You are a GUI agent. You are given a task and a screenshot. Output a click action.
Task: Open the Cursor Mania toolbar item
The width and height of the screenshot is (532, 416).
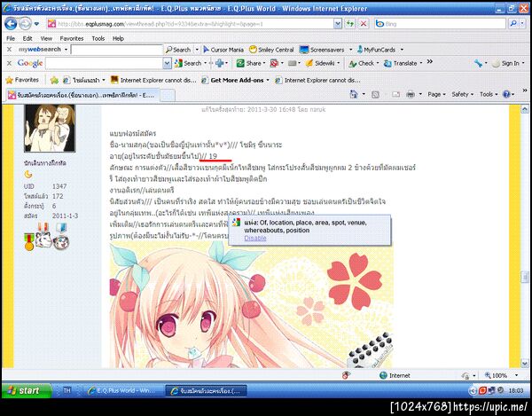pos(223,50)
